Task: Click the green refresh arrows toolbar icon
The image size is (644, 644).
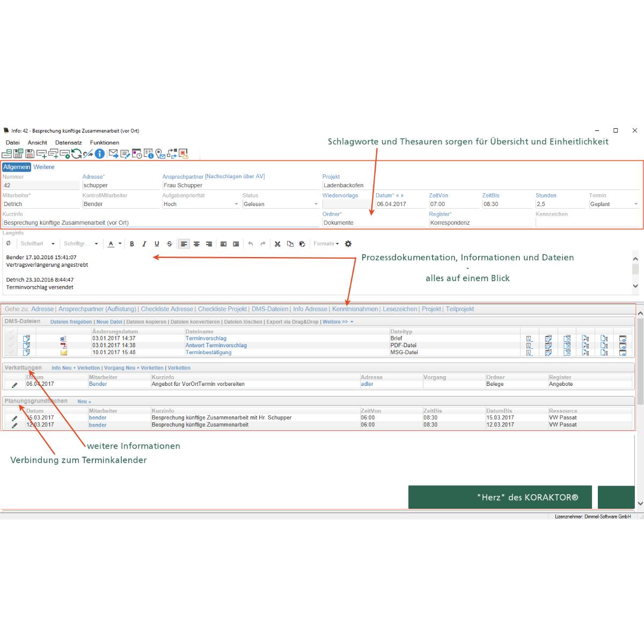Action: (76, 154)
